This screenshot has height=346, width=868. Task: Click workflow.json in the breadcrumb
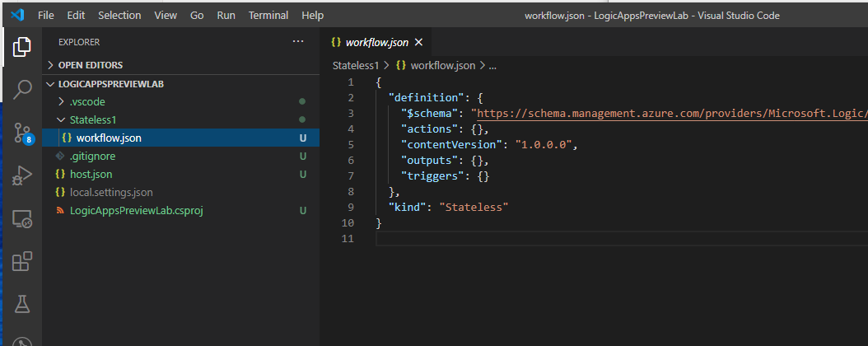[x=442, y=65]
